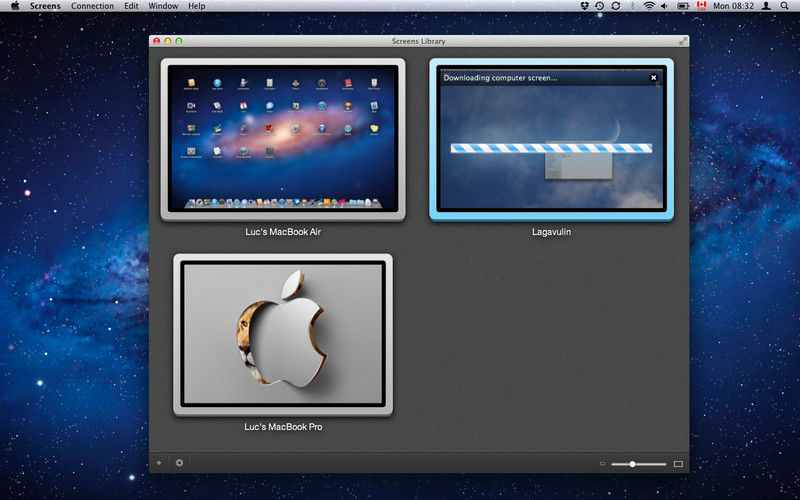Minimize the Screens Library window
Screen dimensions: 800x500
(x=168, y=41)
